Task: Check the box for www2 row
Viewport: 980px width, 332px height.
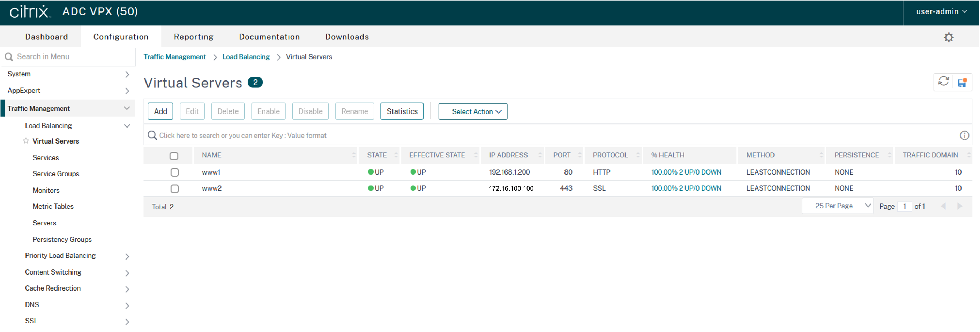Action: [174, 188]
